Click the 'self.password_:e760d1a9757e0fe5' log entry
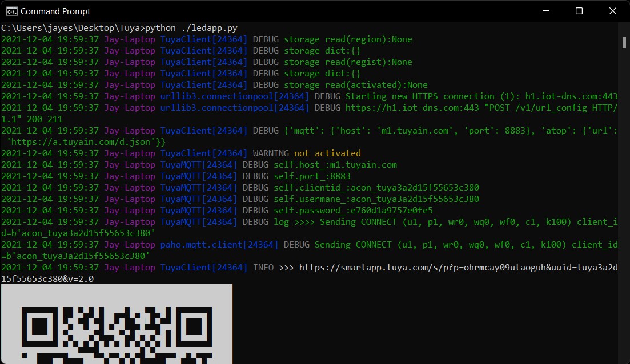630x364 pixels. tap(353, 211)
